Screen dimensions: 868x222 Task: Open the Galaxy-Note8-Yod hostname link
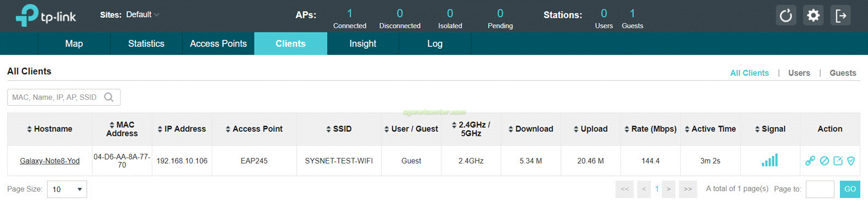coord(49,161)
